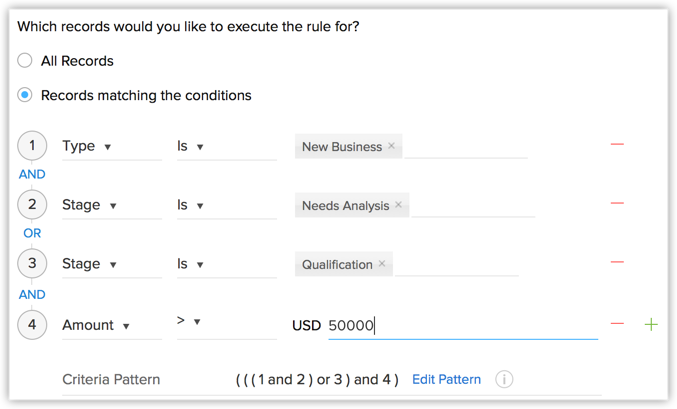Select the All Records option
677x409 pixels.
(25, 60)
